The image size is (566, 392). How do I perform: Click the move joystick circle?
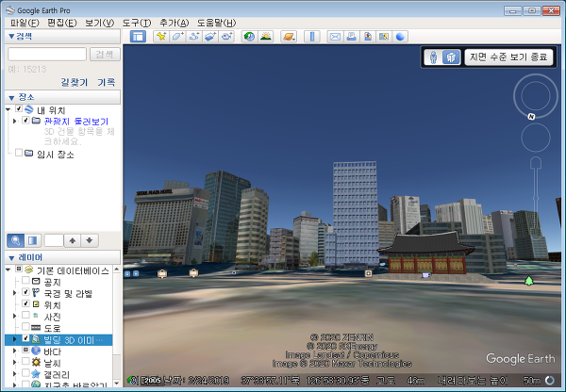(x=536, y=138)
